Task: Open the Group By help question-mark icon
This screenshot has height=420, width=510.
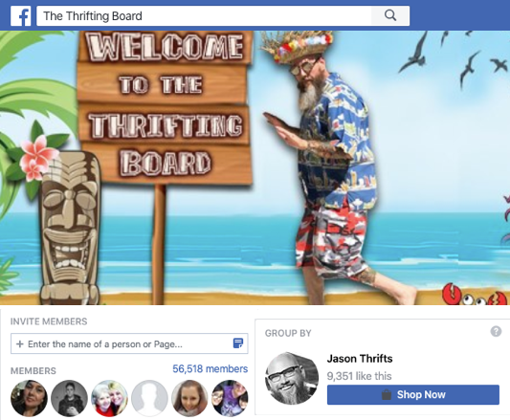Action: tap(496, 332)
